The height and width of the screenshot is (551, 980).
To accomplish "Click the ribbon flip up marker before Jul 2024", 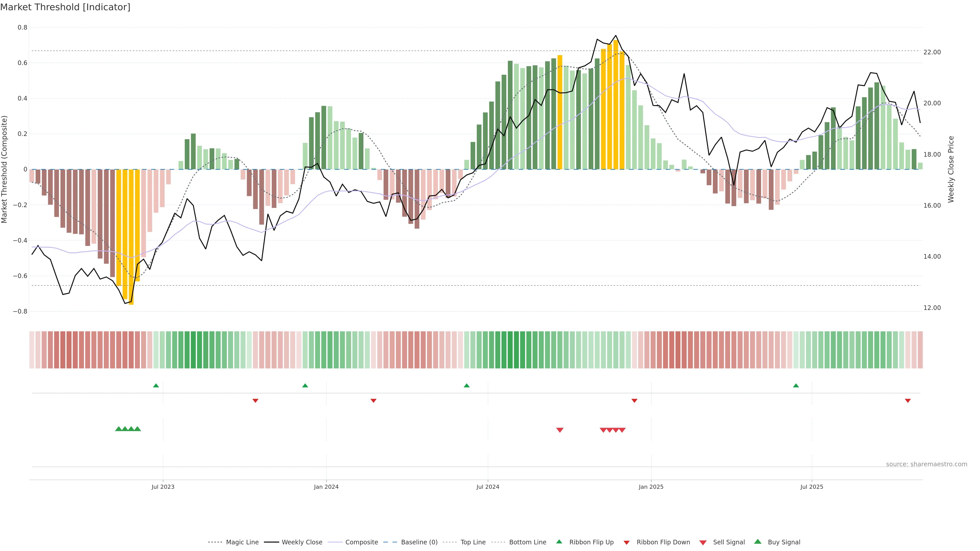I will (467, 386).
